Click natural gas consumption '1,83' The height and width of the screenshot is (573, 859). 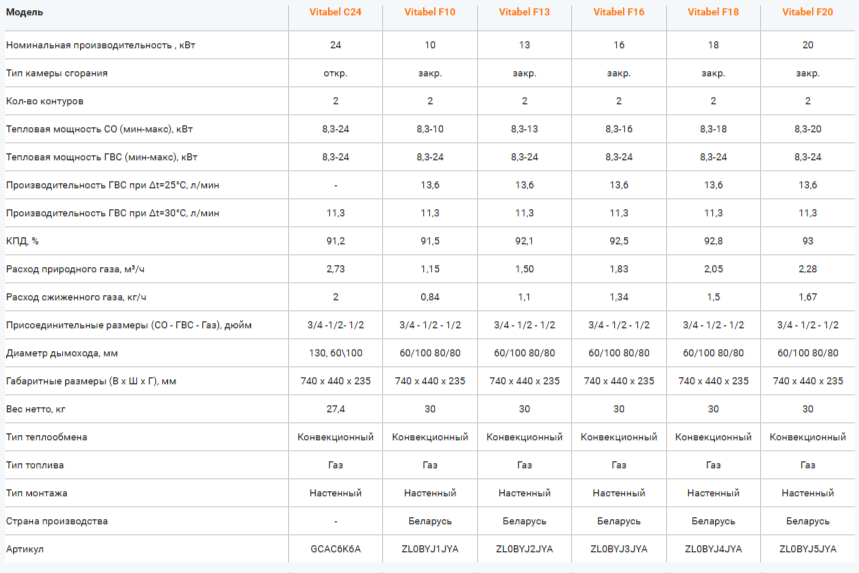[619, 269]
